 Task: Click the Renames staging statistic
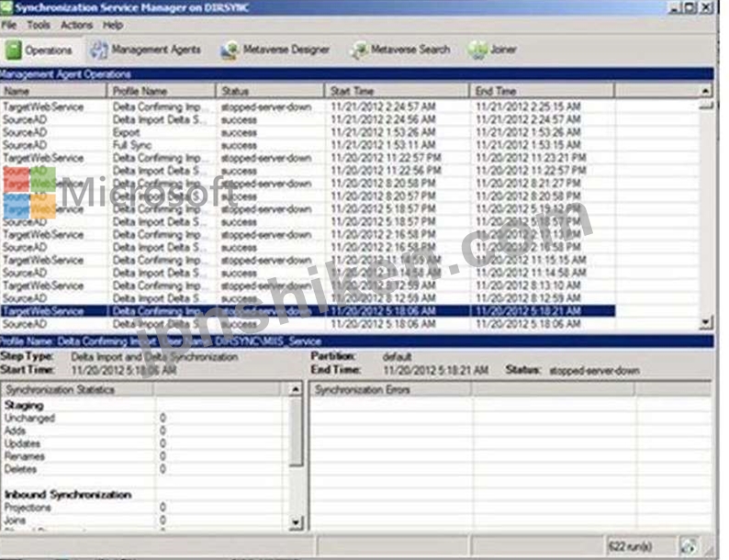[24, 456]
